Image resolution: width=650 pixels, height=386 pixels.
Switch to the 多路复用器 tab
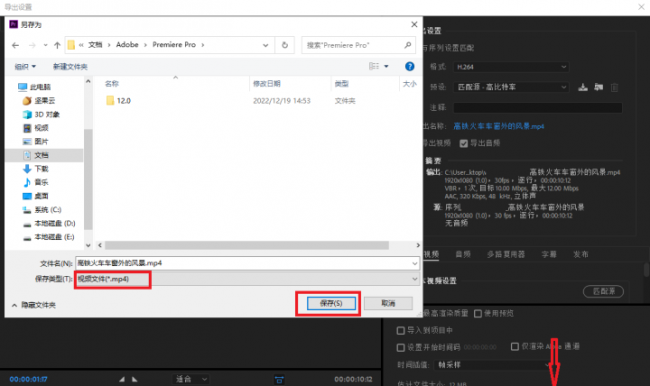click(506, 254)
